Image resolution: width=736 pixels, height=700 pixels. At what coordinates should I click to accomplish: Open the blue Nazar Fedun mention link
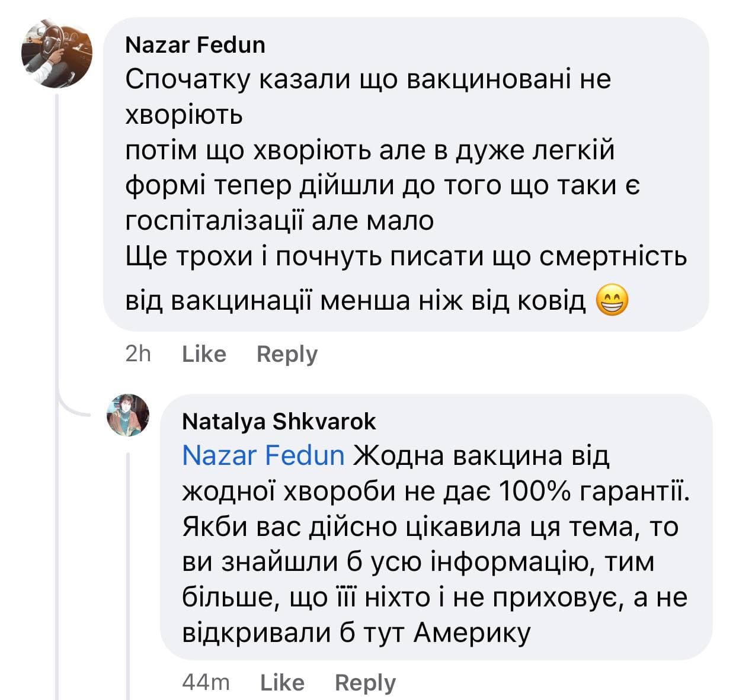click(263, 455)
